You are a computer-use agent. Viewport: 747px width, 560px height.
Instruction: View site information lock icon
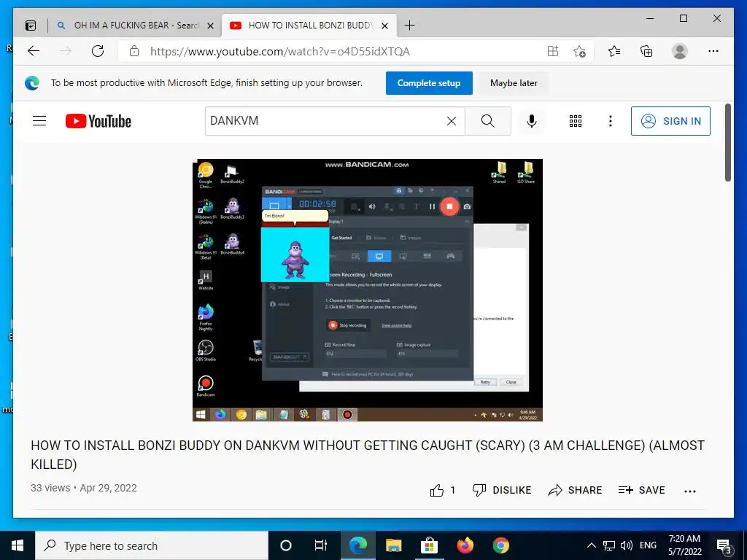(134, 52)
